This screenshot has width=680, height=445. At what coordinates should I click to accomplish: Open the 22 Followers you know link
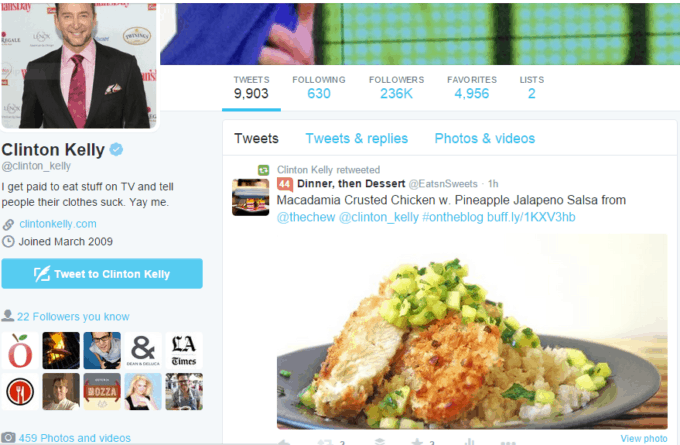(x=73, y=317)
